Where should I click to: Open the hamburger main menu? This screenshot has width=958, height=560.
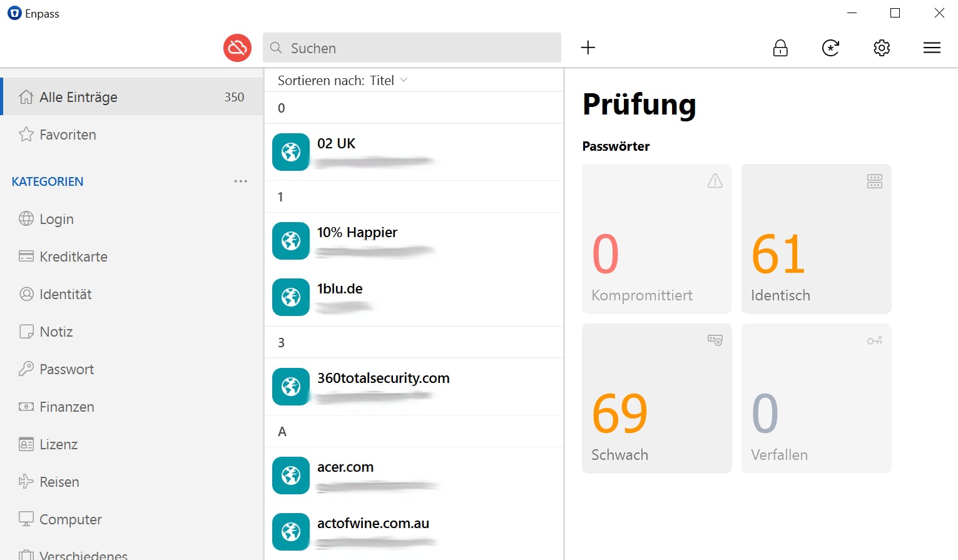tap(932, 48)
